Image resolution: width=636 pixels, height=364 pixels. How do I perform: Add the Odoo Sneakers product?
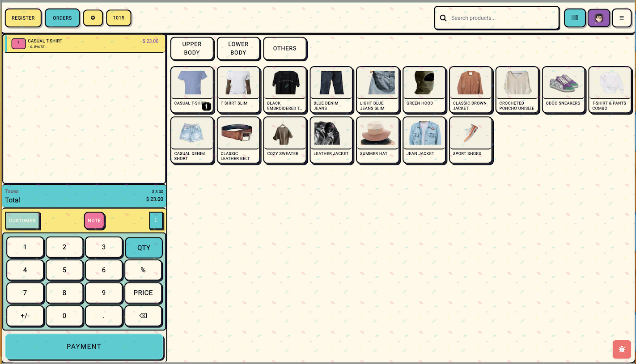(563, 89)
